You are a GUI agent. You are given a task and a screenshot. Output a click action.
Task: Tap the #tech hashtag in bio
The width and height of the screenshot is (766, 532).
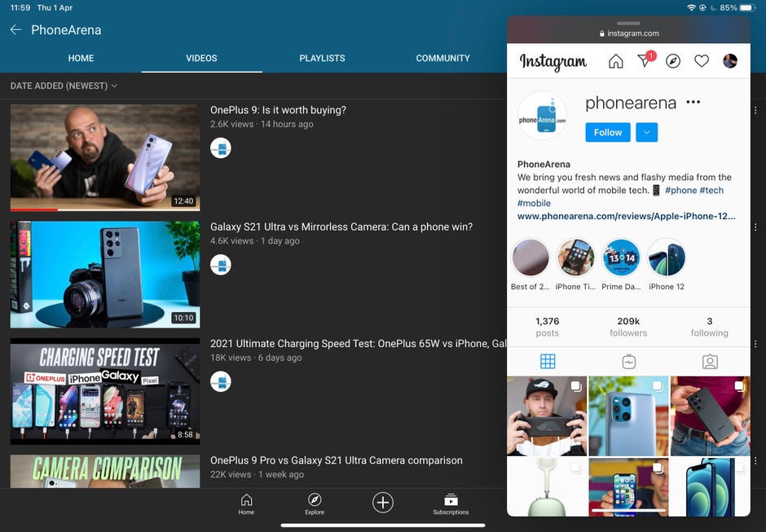point(711,190)
